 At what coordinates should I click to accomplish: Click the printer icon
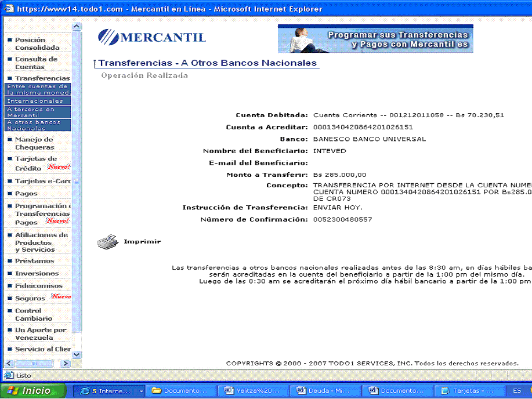tap(108, 242)
